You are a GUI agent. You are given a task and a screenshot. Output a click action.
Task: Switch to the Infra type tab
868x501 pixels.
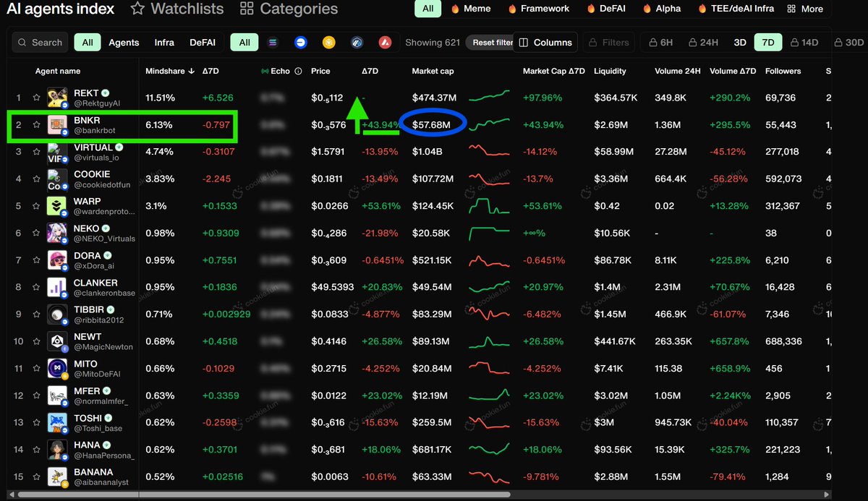click(x=164, y=42)
